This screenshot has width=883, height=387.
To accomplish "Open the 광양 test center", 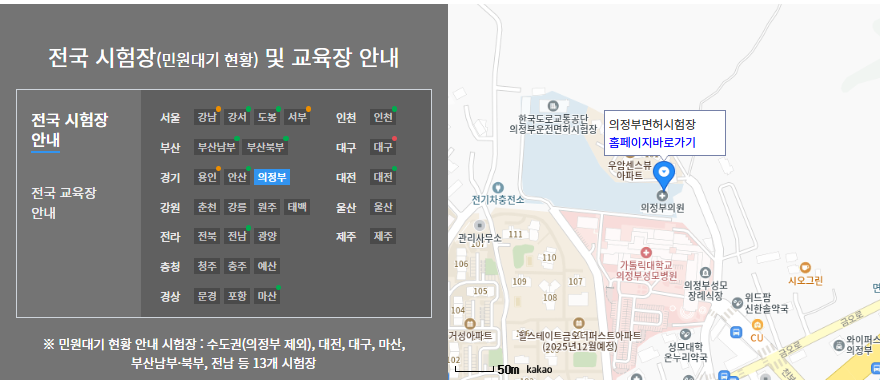I will (x=267, y=236).
